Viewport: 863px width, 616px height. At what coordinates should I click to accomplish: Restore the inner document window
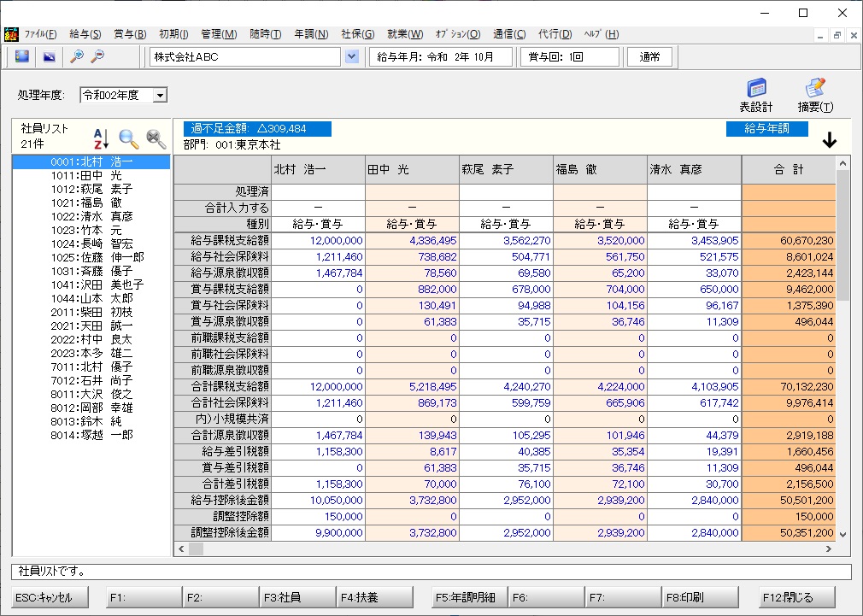click(x=837, y=35)
